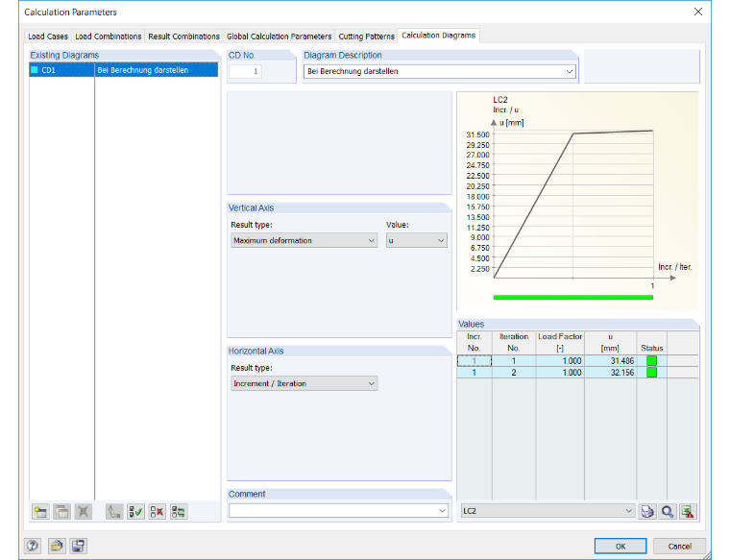Click the Load Factor column header
Image resolution: width=730 pixels, height=560 pixels.
560,343
